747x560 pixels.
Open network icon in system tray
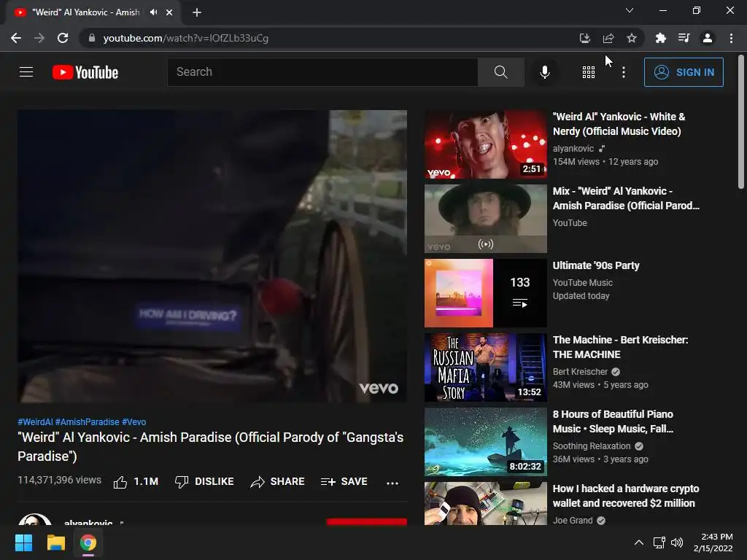click(x=659, y=542)
